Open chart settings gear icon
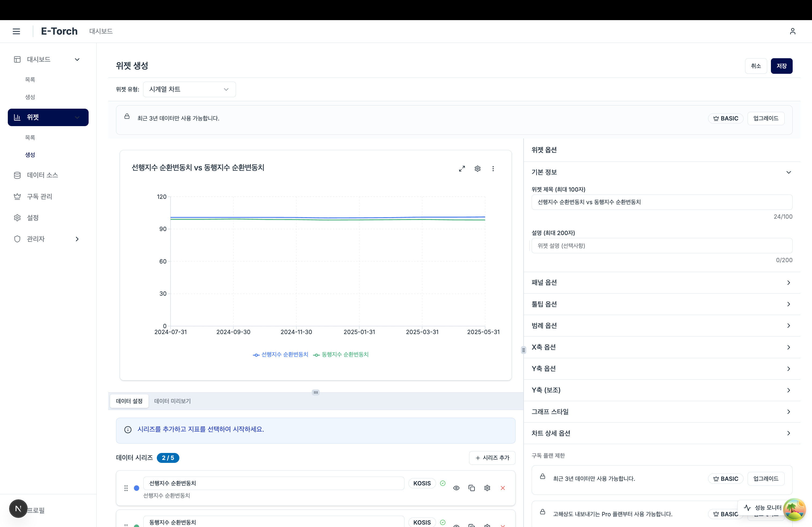 (477, 169)
